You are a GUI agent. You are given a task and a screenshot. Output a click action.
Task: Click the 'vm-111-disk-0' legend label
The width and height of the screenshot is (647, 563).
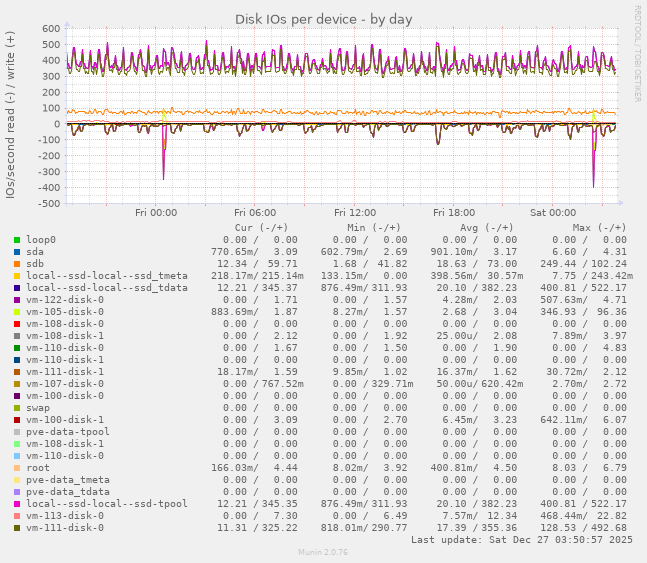[x=65, y=528]
